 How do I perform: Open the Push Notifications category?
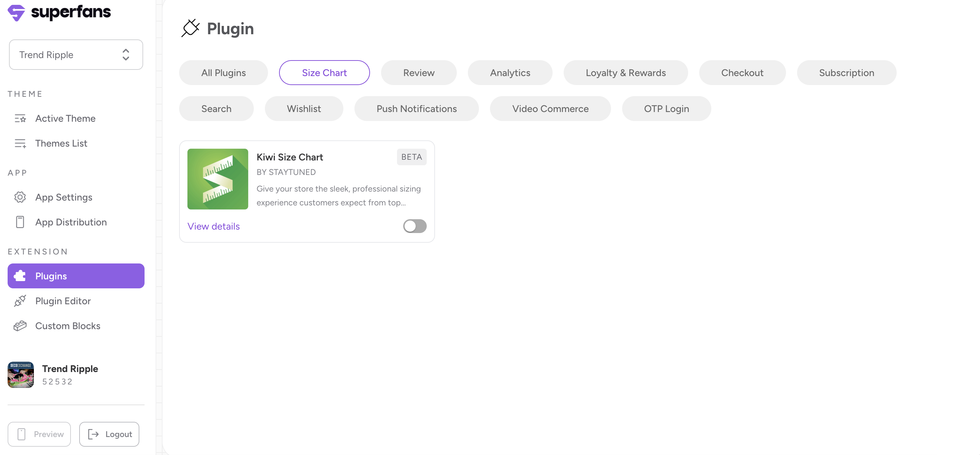click(416, 109)
